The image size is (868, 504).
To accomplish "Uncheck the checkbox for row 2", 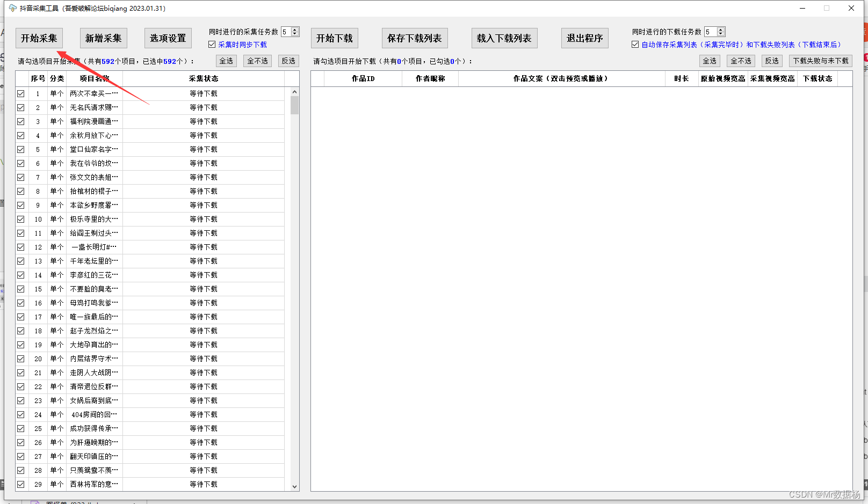I will pyautogui.click(x=21, y=107).
